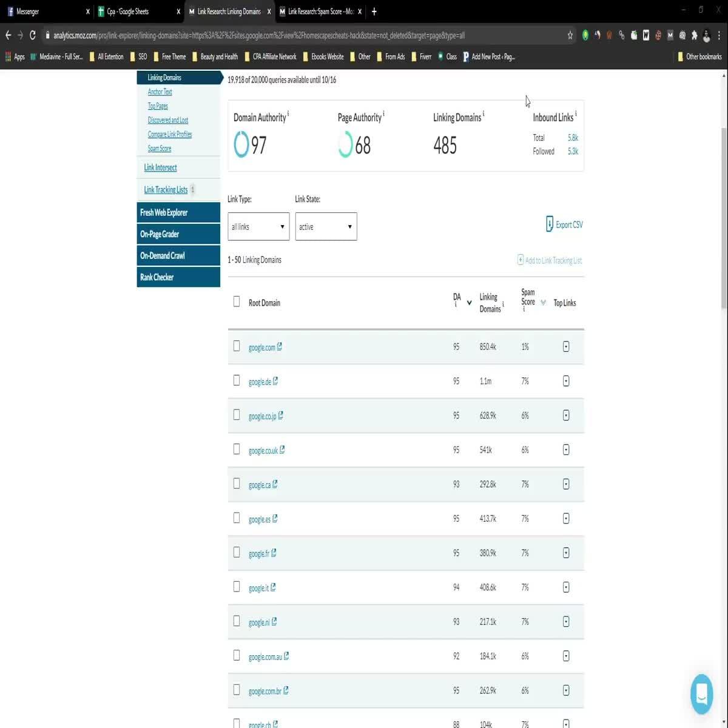Select the google.co.uk row checkbox
Screen dimensions: 728x728
click(237, 449)
